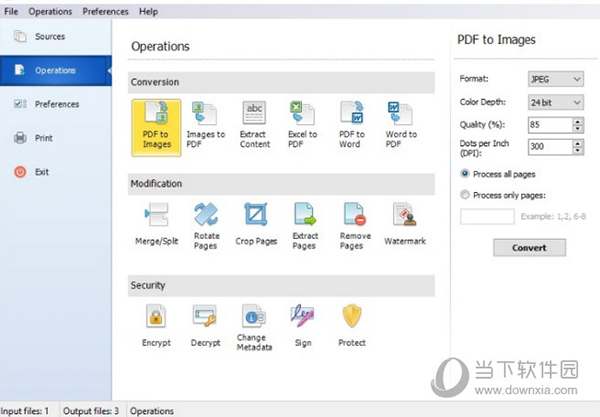Image resolution: width=600 pixels, height=417 pixels.
Task: Select the PDF to Images conversion icon
Action: (156, 126)
